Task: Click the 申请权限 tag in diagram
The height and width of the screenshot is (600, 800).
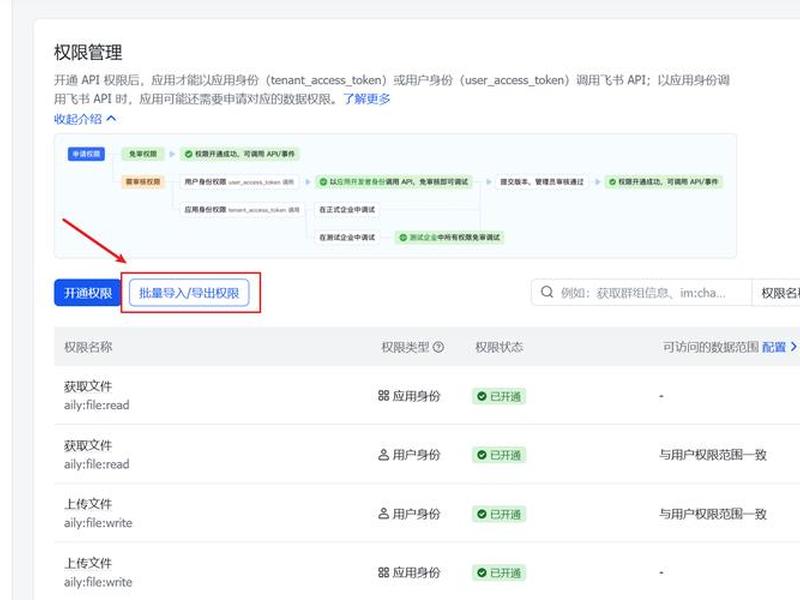Action: 86,154
